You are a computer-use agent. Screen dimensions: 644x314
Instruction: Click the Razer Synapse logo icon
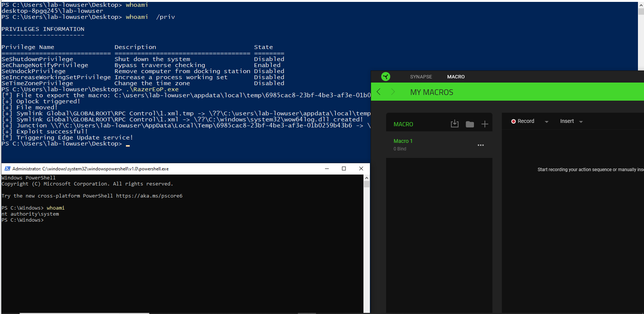tap(385, 77)
